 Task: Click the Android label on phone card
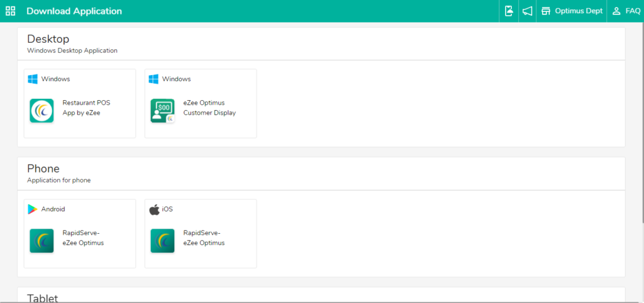[x=53, y=209]
